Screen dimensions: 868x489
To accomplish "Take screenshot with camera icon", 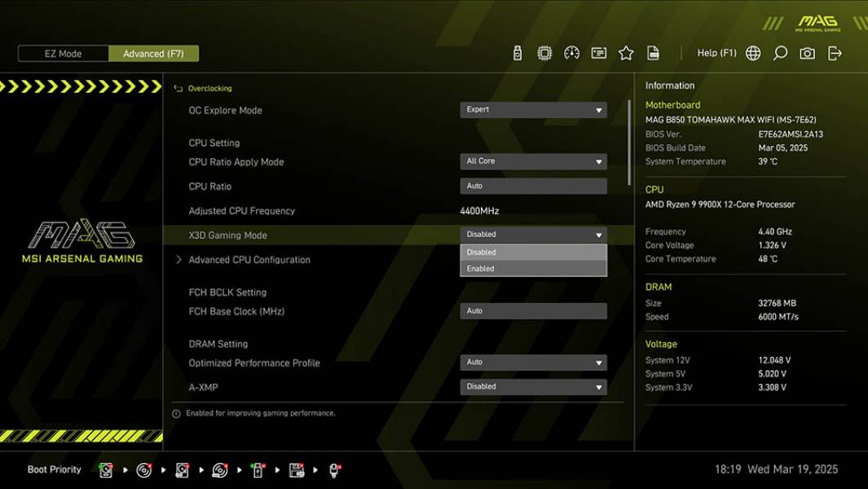I will [807, 53].
